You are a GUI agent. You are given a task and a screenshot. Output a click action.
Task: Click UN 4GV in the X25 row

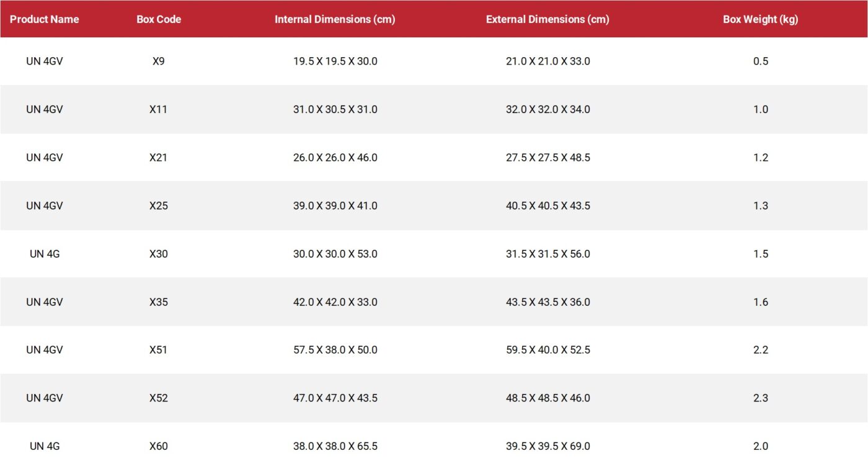pyautogui.click(x=45, y=205)
